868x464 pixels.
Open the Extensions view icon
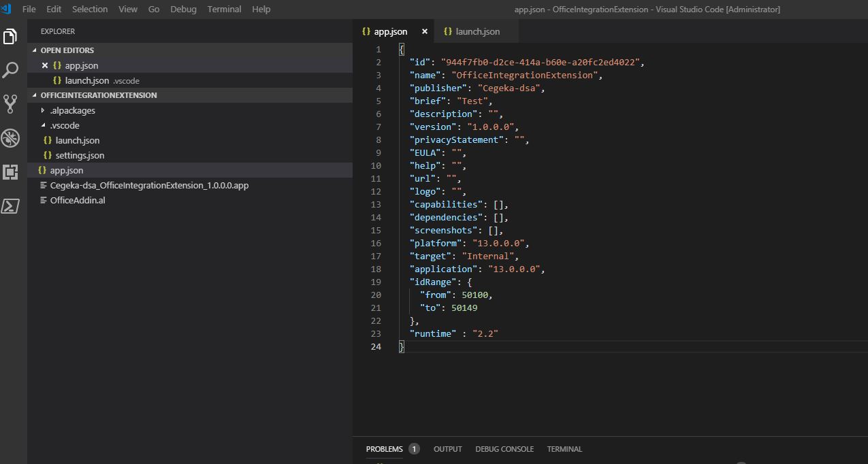coord(10,172)
